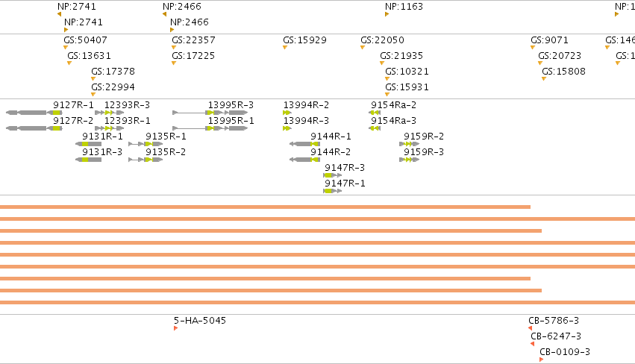Image resolution: width=635 pixels, height=364 pixels.
Task: Click the 9127R-2 label
Action: [73, 121]
